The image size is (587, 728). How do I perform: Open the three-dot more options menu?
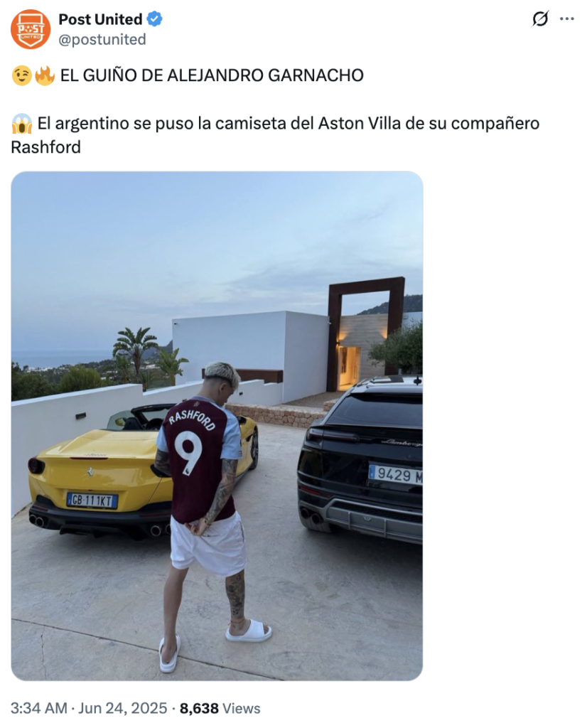566,19
